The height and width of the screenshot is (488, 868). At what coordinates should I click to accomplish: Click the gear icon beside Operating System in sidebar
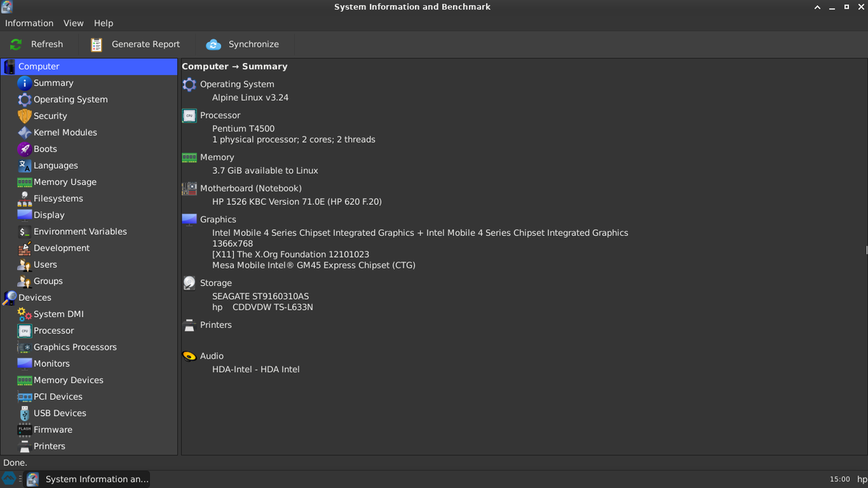(x=24, y=100)
